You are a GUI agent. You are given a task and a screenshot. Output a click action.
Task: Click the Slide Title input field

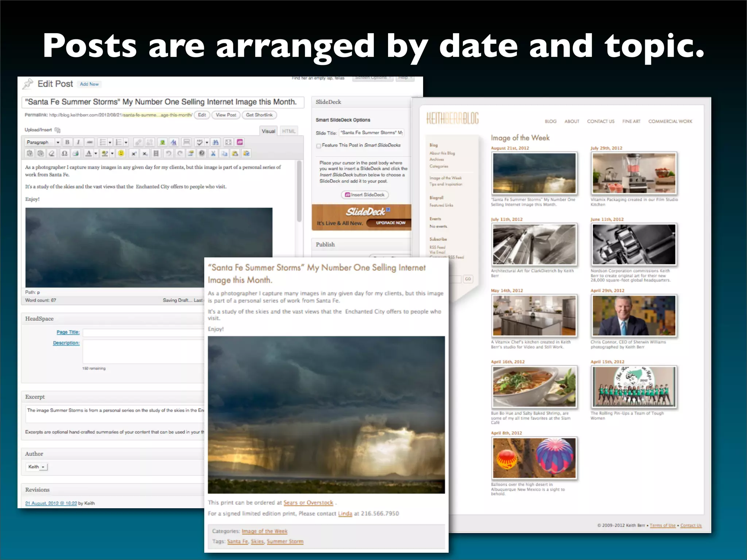pos(371,133)
